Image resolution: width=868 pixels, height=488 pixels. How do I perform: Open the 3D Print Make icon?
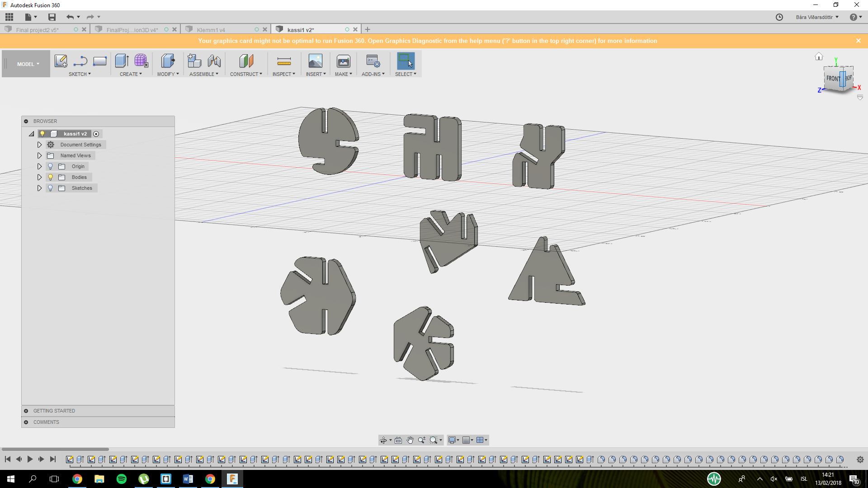(343, 61)
